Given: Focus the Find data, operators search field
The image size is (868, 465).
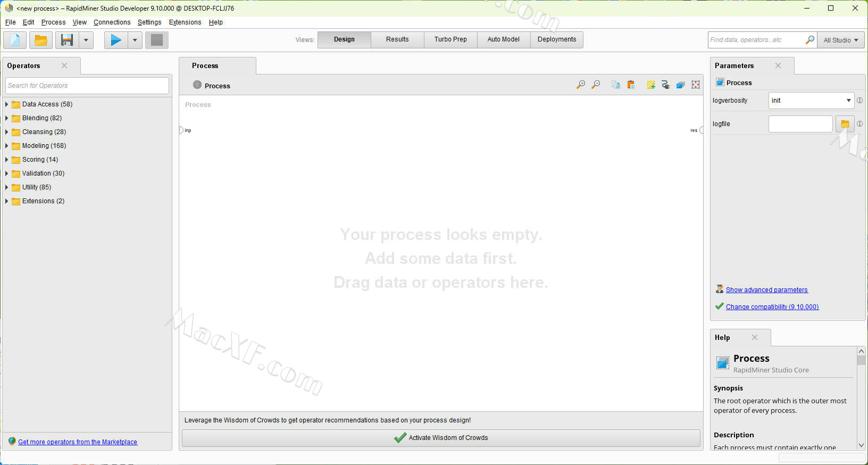Looking at the screenshot, I should (x=755, y=40).
